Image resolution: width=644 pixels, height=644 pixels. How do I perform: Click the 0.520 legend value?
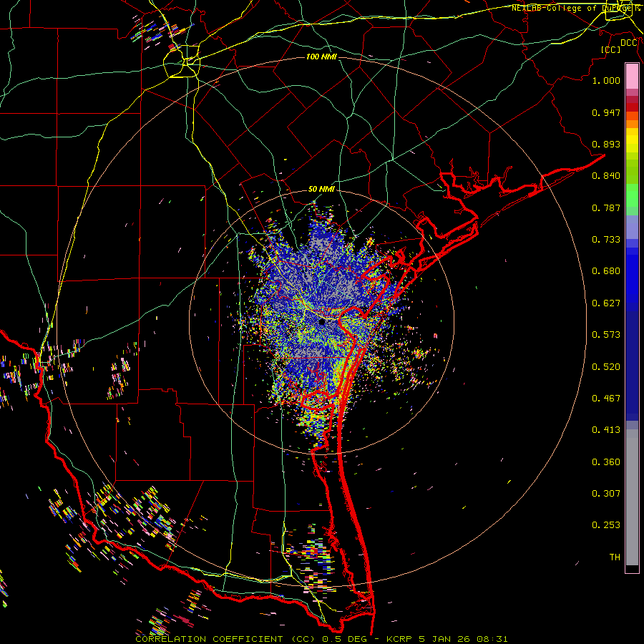click(606, 367)
